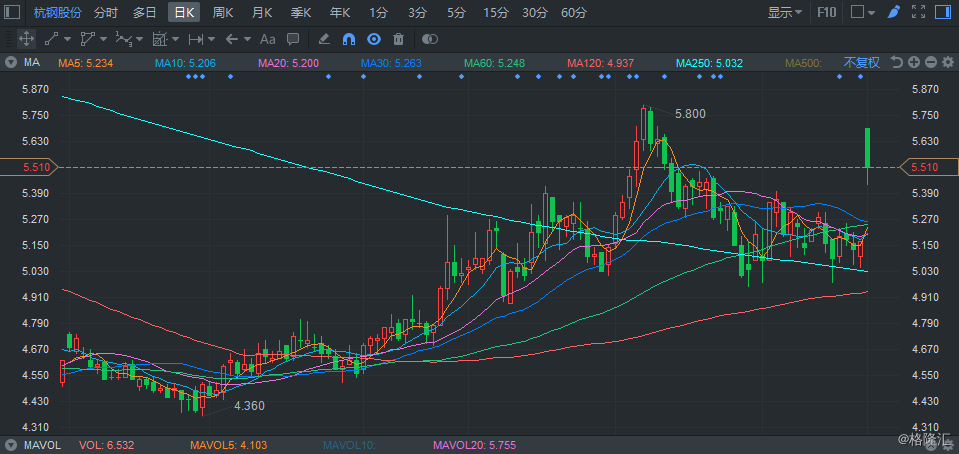Click the 不复权 adjustment link
Screen dimensions: 959x454
click(x=861, y=63)
